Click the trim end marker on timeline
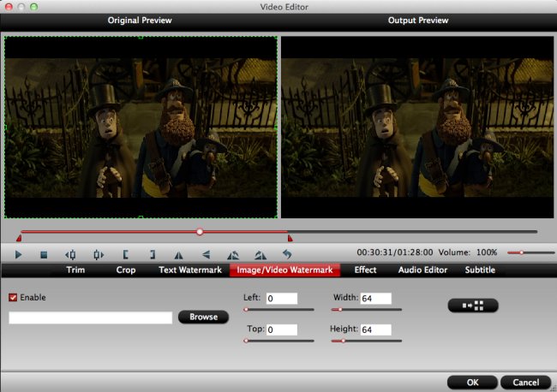Image resolution: width=557 pixels, height=392 pixels. [x=290, y=239]
